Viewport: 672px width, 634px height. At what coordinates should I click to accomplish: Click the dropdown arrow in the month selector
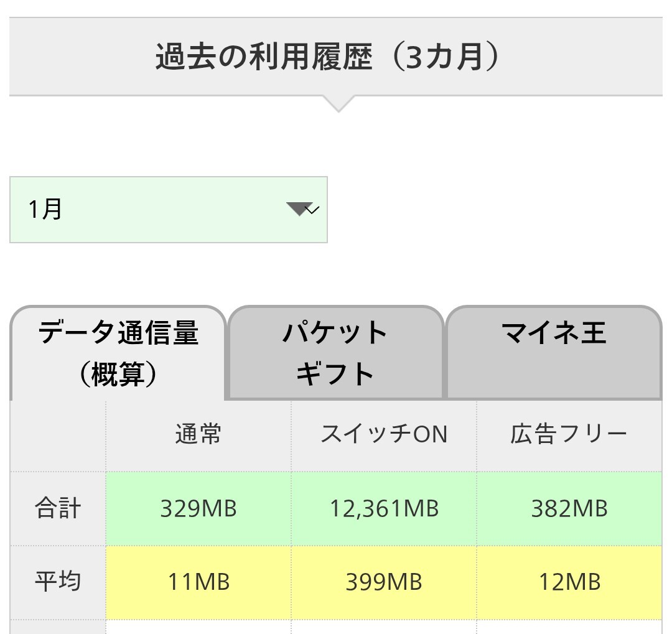pyautogui.click(x=303, y=210)
